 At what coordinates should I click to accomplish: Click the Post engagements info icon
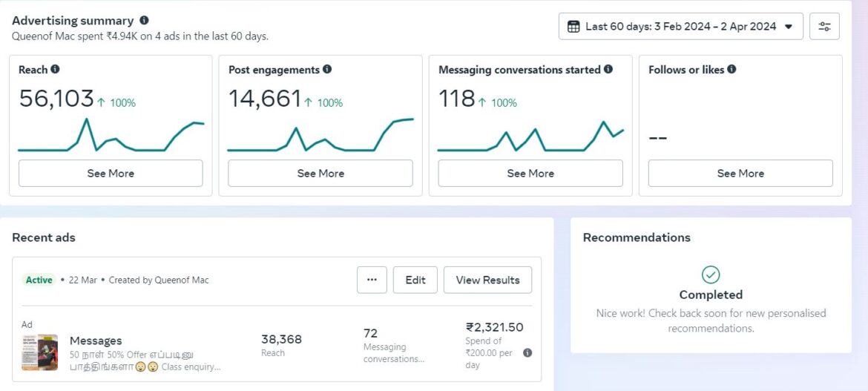coord(327,70)
